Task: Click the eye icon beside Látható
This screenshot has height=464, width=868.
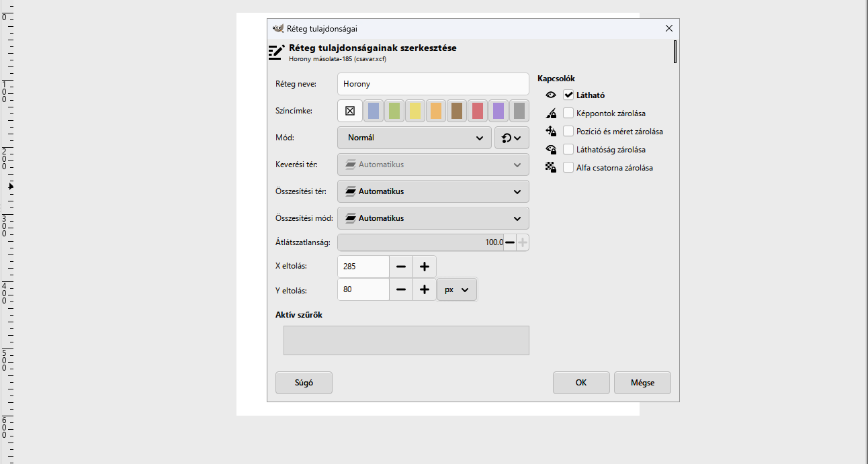Action: 551,95
